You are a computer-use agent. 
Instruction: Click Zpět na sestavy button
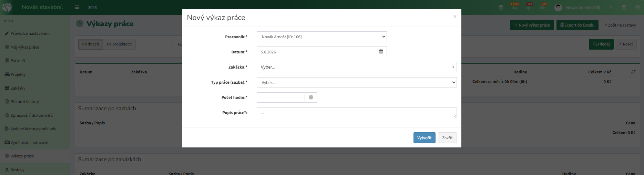(x=620, y=25)
